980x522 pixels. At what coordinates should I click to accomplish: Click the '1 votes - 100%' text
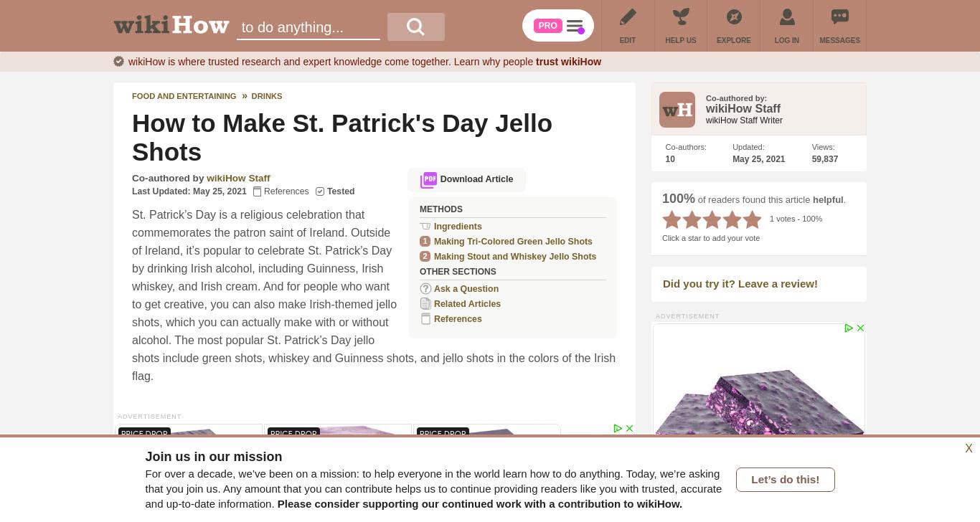pyautogui.click(x=796, y=219)
